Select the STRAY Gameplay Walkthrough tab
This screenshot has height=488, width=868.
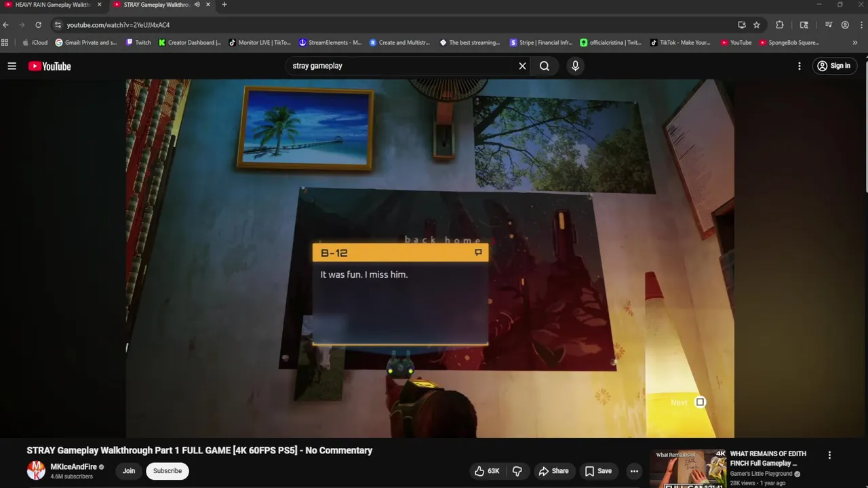tap(155, 5)
